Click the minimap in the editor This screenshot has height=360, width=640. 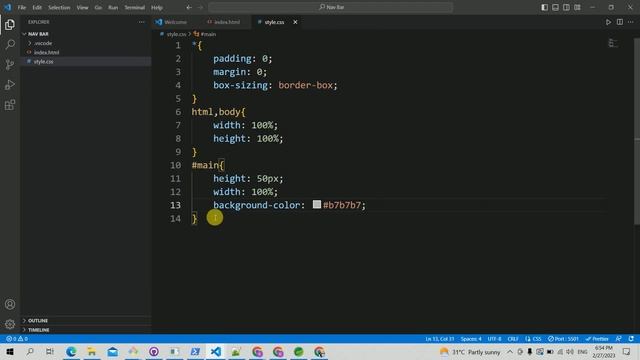[x=613, y=42]
